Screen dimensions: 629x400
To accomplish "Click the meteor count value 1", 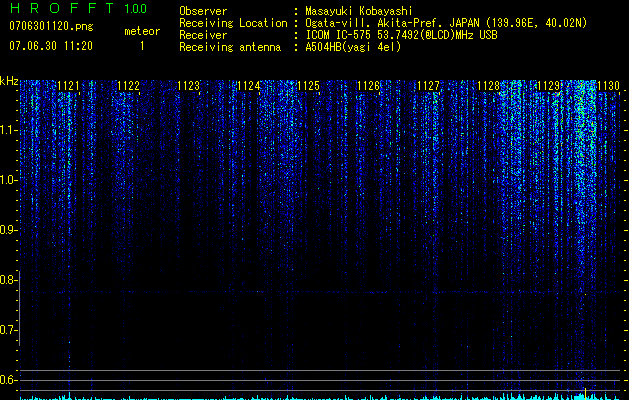I will tap(142, 46).
